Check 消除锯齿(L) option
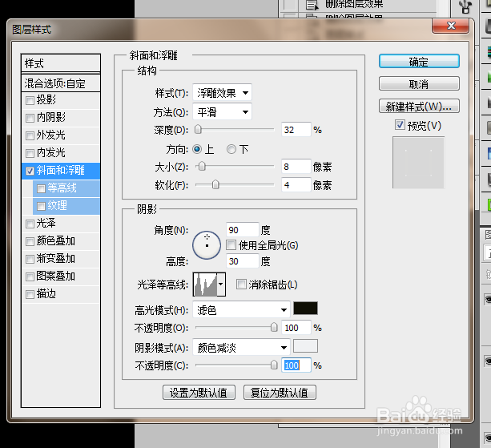This screenshot has height=448, width=491. (241, 285)
